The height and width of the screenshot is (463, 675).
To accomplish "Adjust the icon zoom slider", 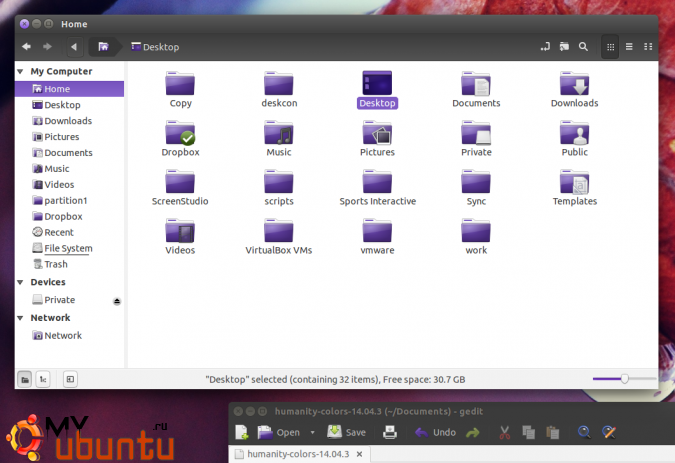I will click(624, 379).
